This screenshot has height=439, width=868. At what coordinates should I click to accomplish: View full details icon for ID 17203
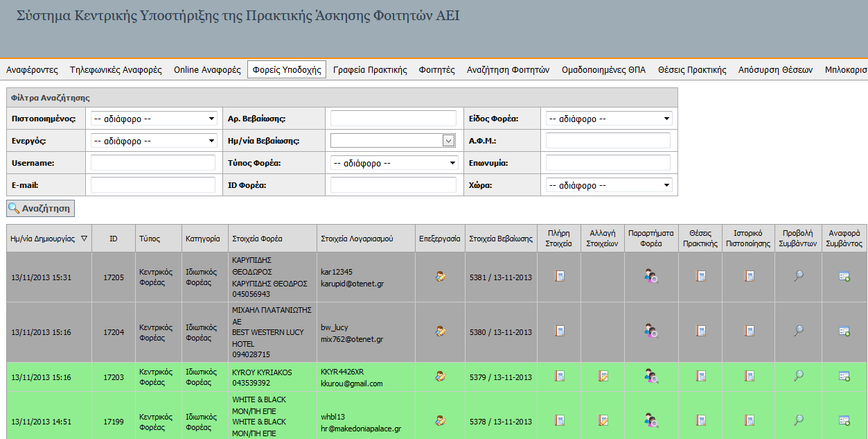[559, 377]
